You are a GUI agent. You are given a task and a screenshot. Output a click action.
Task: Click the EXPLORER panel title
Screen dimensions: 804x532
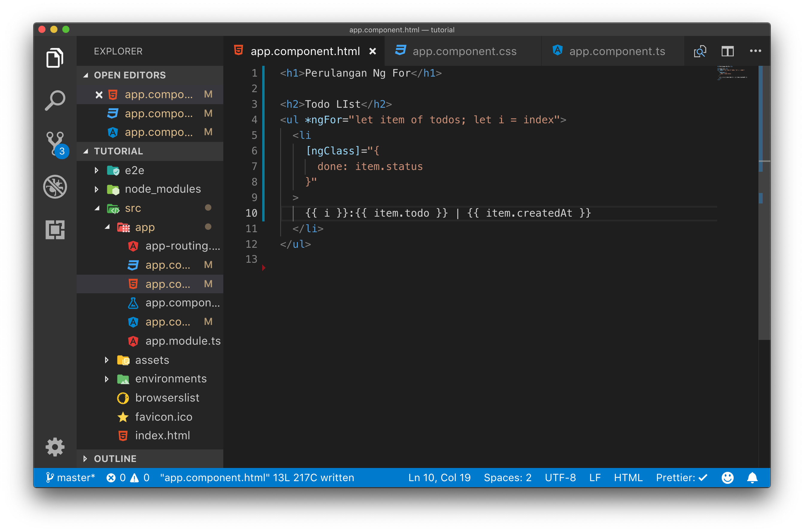[118, 51]
